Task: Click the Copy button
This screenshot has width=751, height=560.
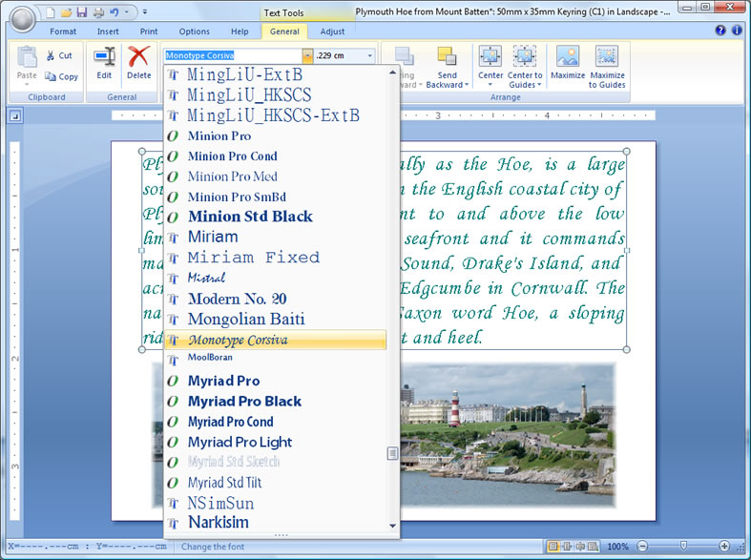Action: 61,76
